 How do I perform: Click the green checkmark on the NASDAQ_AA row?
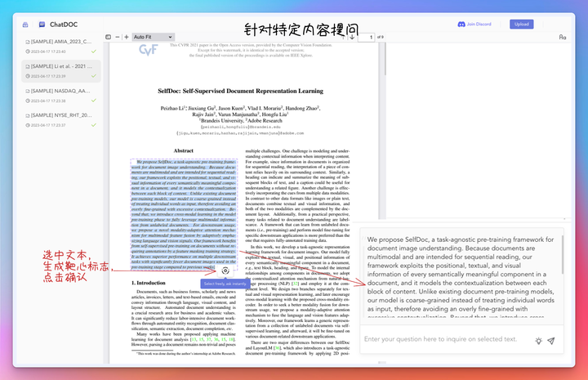[94, 101]
